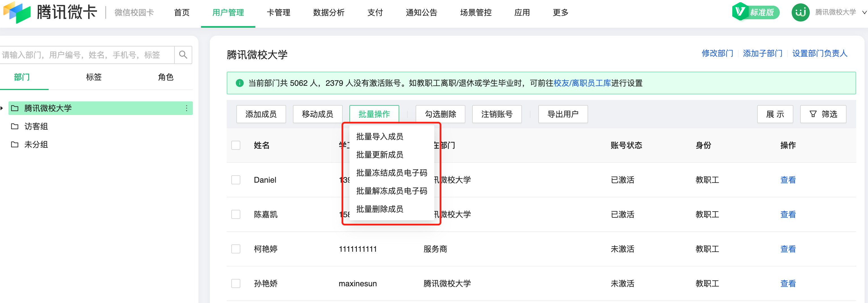Viewport: 868px width, 303px height.
Task: Open 卡管理 in top navigation
Action: (278, 12)
